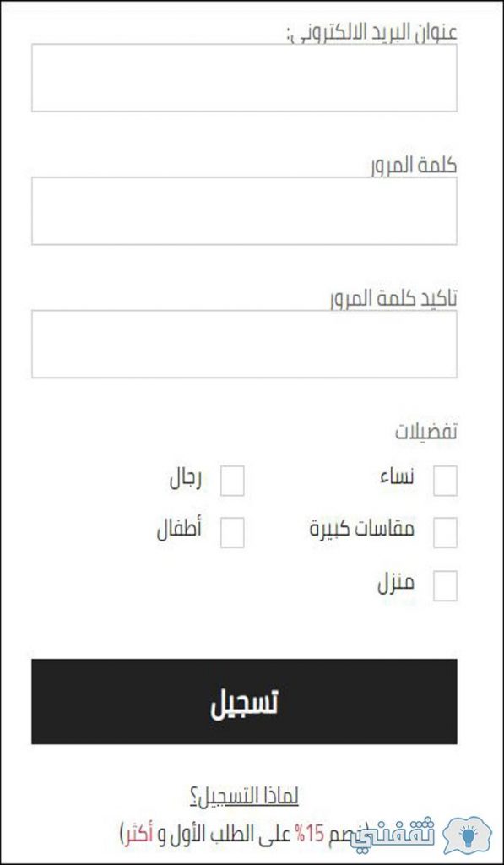
Task: Tick the نساء checkbox
Action: (x=445, y=481)
